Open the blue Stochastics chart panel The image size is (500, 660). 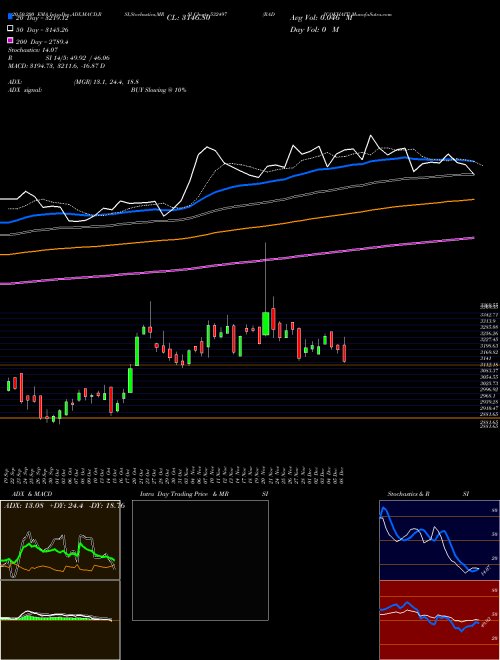tap(439, 540)
